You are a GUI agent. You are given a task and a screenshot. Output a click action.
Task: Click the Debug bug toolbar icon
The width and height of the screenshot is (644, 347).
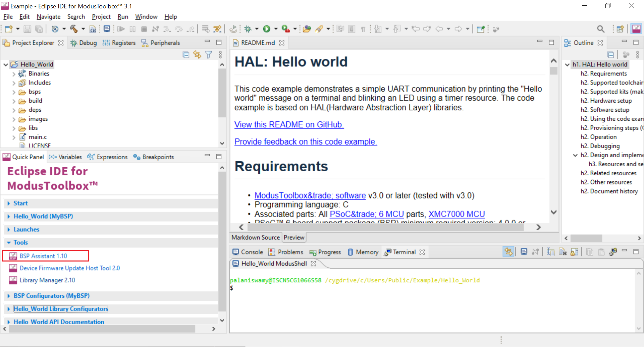point(248,29)
